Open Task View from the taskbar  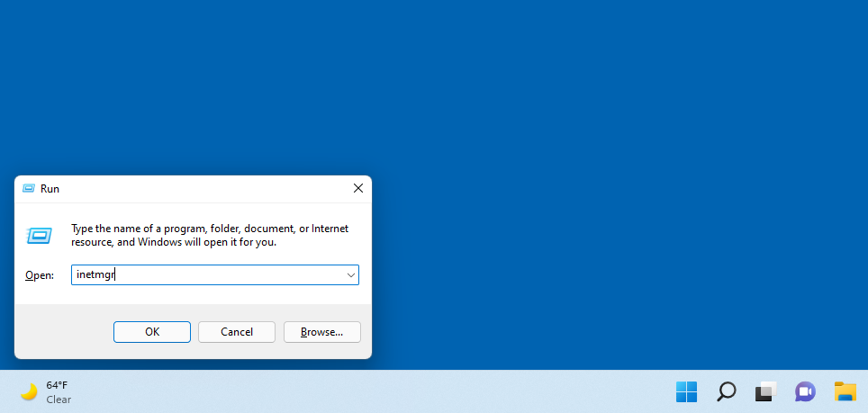click(x=765, y=391)
